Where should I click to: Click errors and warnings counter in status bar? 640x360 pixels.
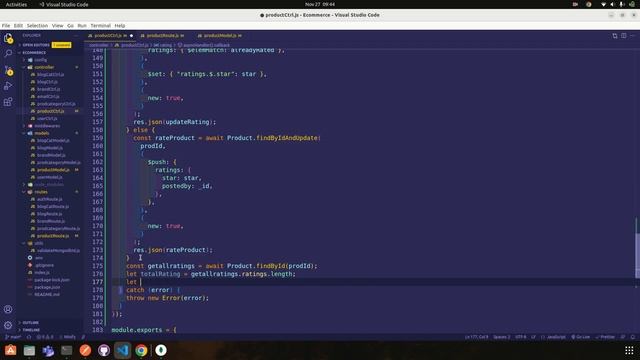click(x=45, y=337)
